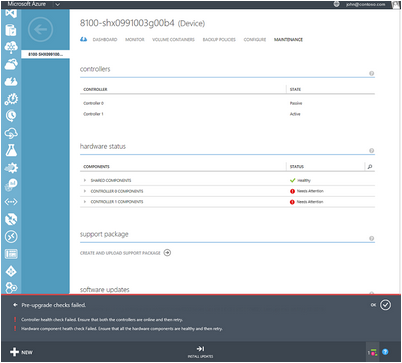The width and height of the screenshot is (402, 363).
Task: Click the help icon beside hardware status
Action: pyautogui.click(x=371, y=151)
